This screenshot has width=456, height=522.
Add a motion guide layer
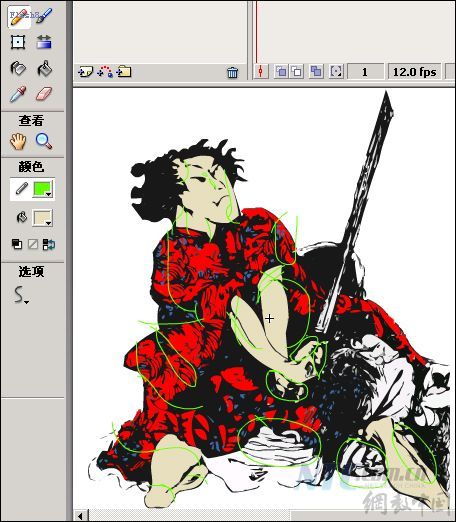pos(105,72)
